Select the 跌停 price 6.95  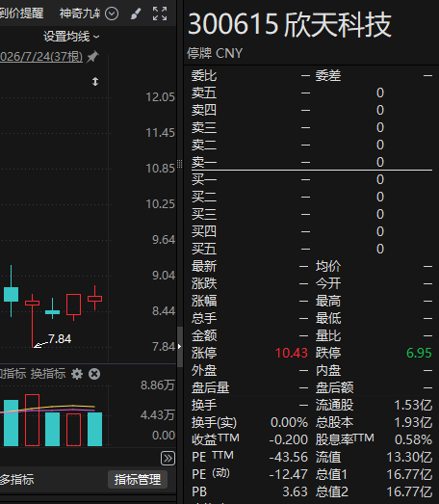419,353
